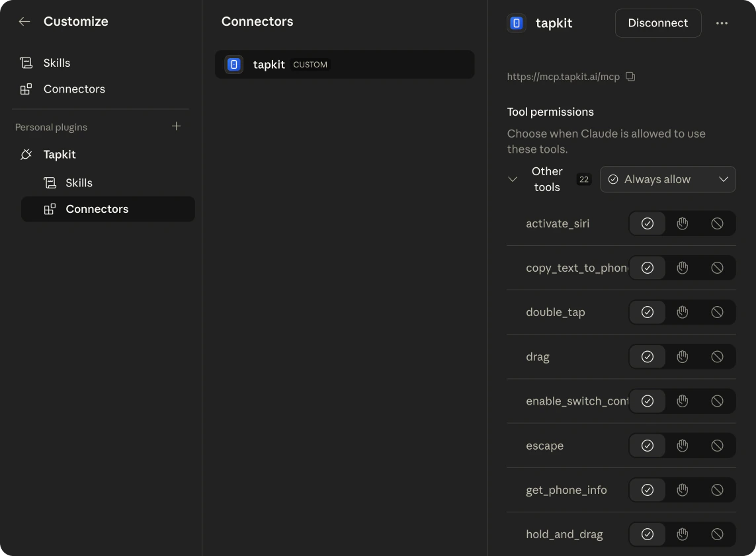Click the Connectors grid icon in sidebar
This screenshot has width=756, height=556.
26,89
